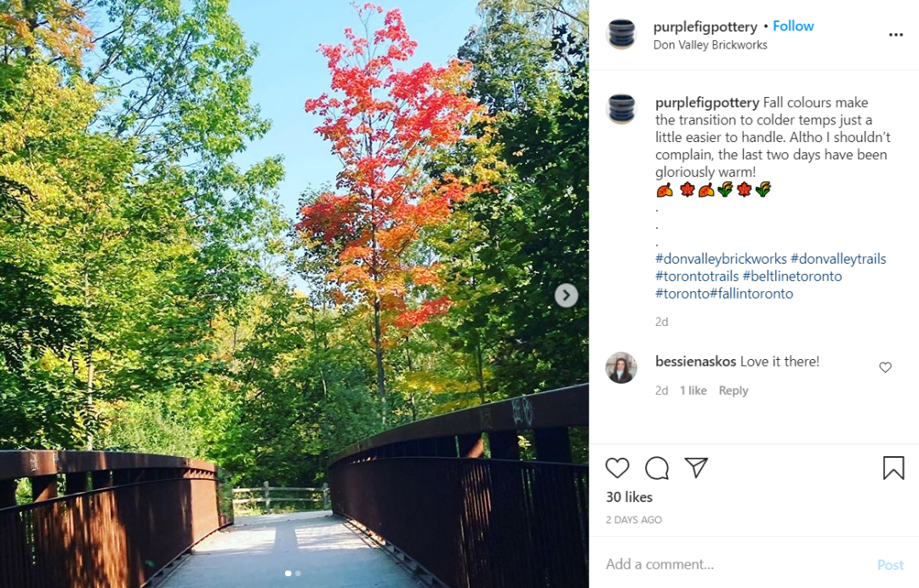Viewport: 919px width, 588px height.
Task: Open the comment bubble icon
Action: 656,468
